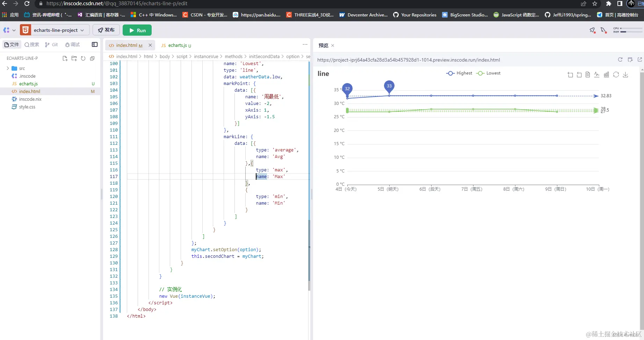Open preview developer tools icon
The width and height of the screenshot is (644, 340).
[630, 60]
